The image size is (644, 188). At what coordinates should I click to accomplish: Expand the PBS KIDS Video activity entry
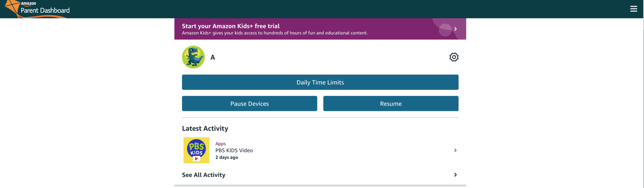[455, 150]
